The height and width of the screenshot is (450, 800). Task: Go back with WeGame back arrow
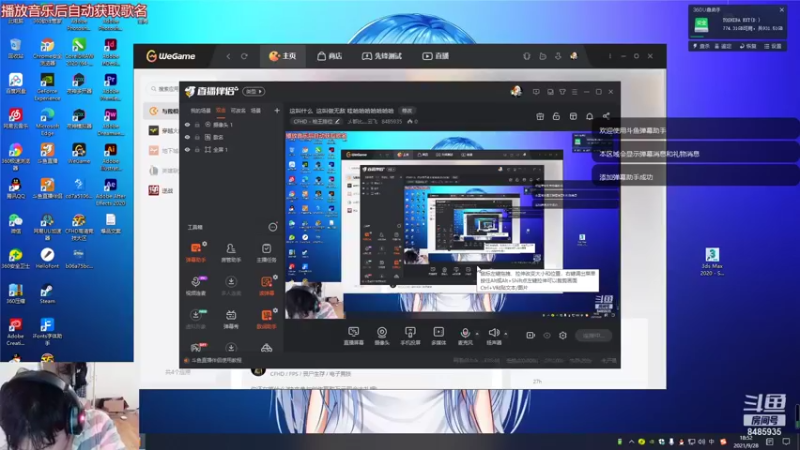pos(228,56)
